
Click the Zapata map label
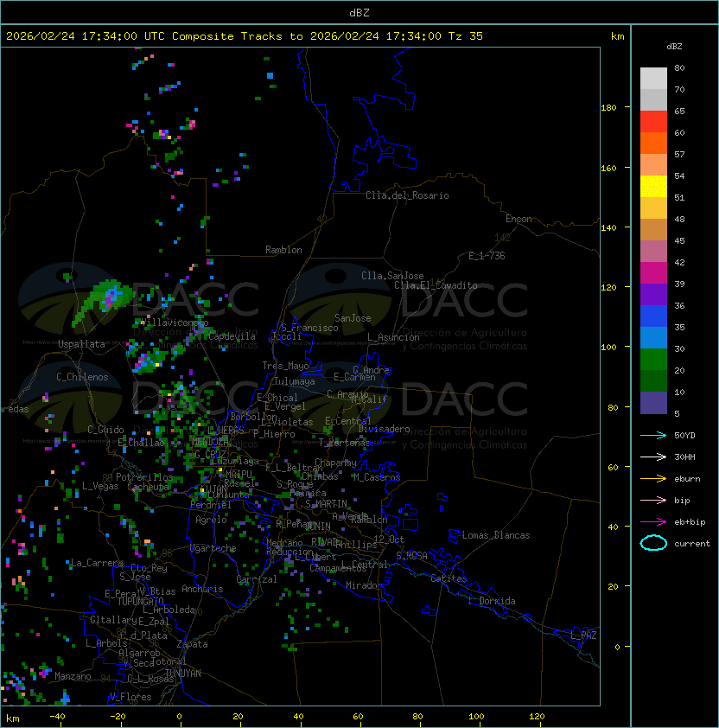[192, 644]
